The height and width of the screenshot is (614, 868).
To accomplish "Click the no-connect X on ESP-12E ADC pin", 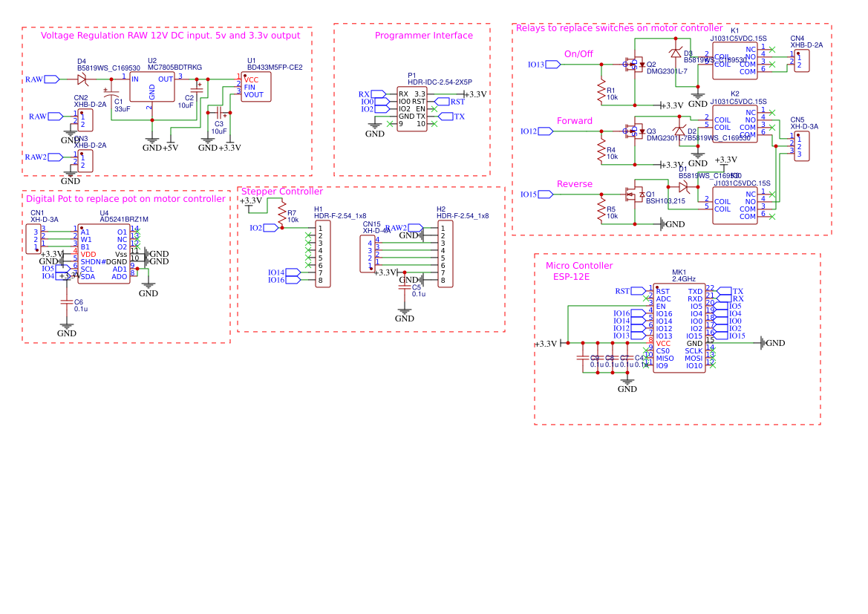I will click(645, 298).
